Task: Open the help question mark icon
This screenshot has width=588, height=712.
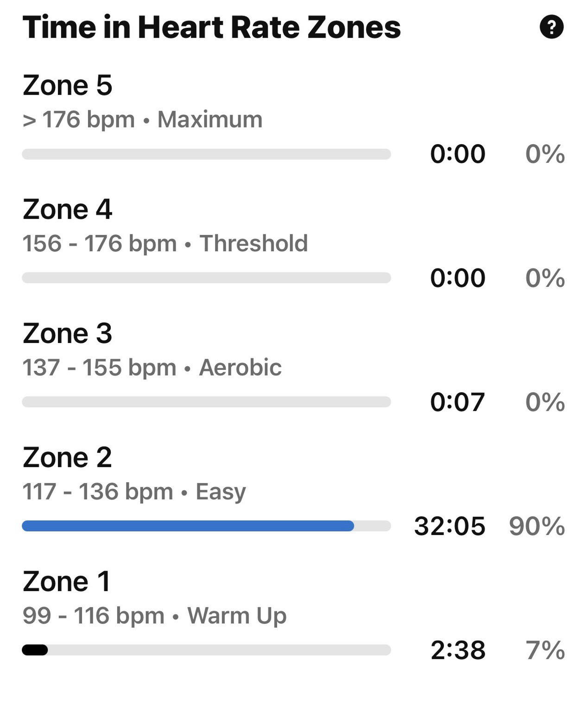Action: pos(551,27)
